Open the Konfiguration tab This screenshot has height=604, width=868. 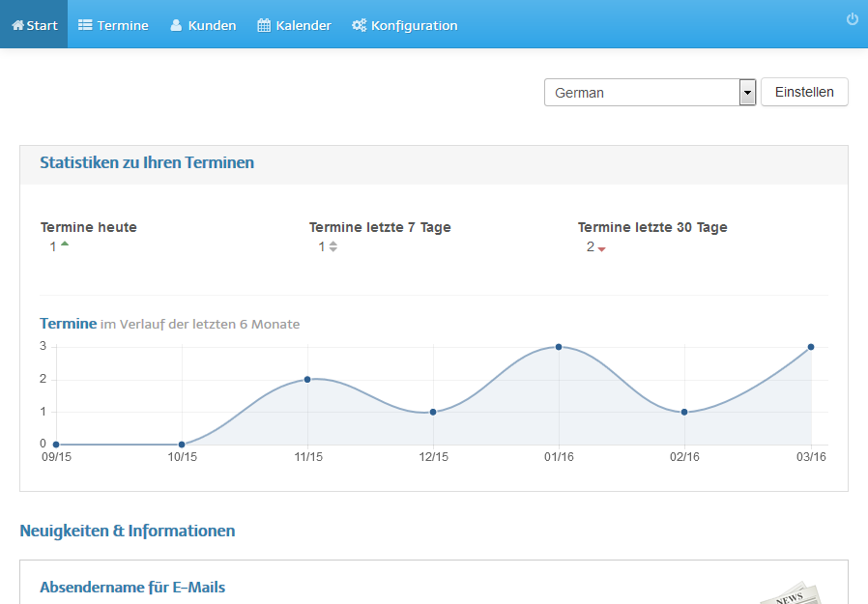[x=405, y=24]
